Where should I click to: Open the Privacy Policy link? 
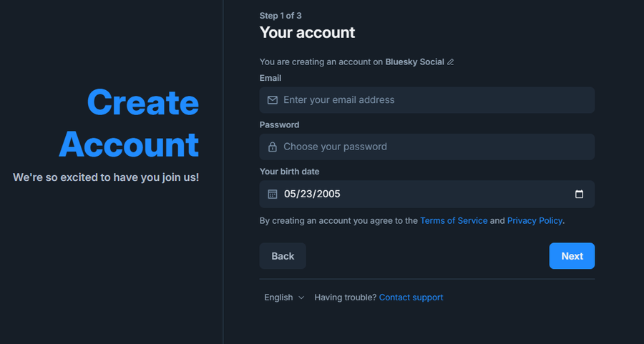535,221
